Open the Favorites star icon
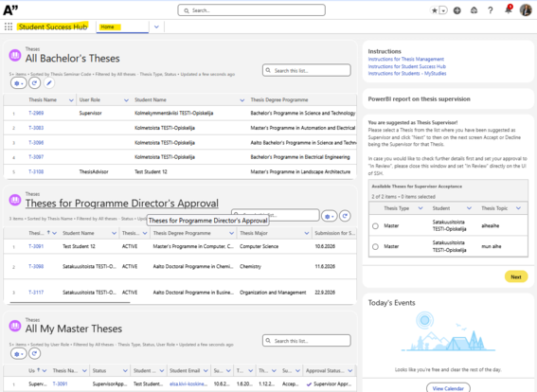Viewport: 537px width, 392px height. [x=435, y=10]
